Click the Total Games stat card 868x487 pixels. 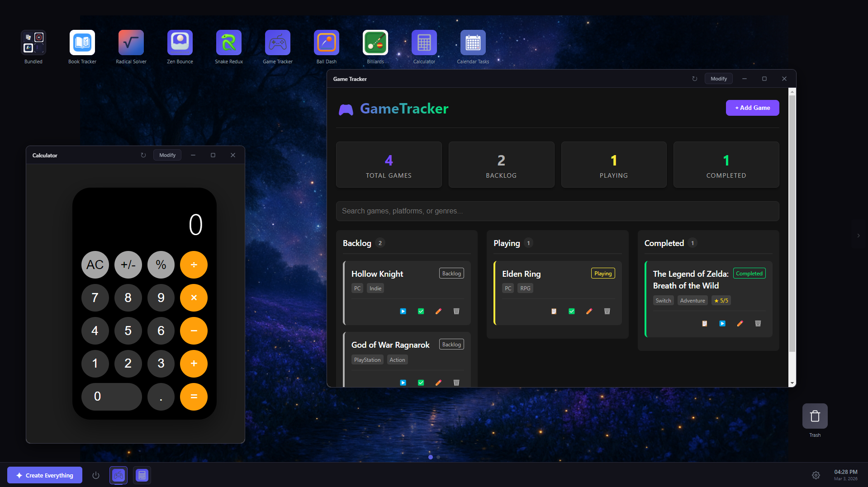389,165
